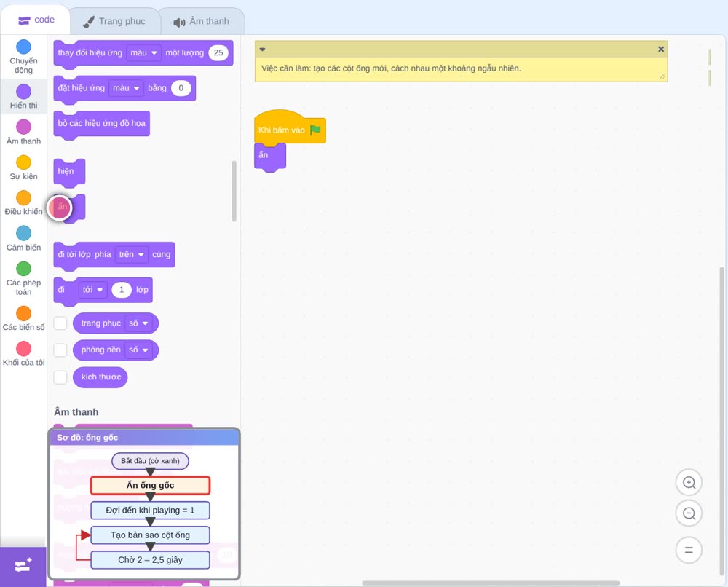Click the yellow comment text area
The image size is (728, 587).
(x=461, y=68)
